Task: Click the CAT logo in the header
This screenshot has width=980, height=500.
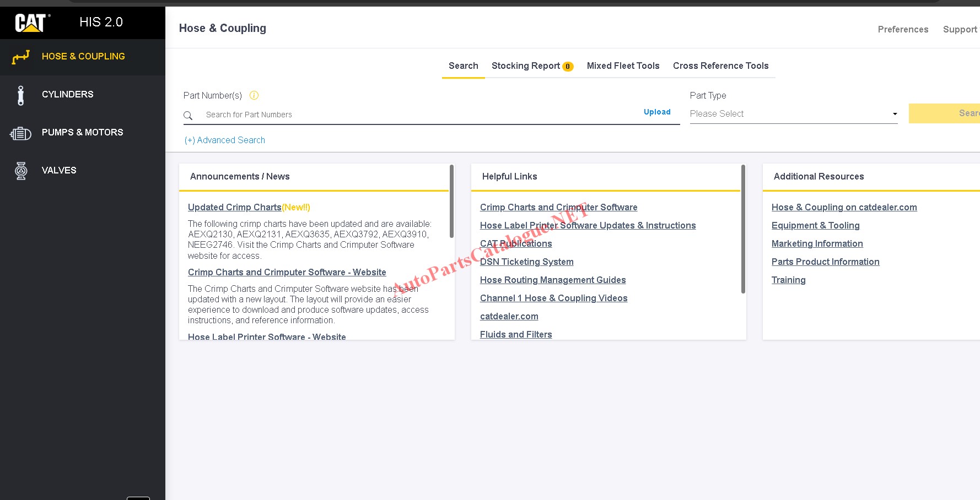Action: tap(32, 23)
